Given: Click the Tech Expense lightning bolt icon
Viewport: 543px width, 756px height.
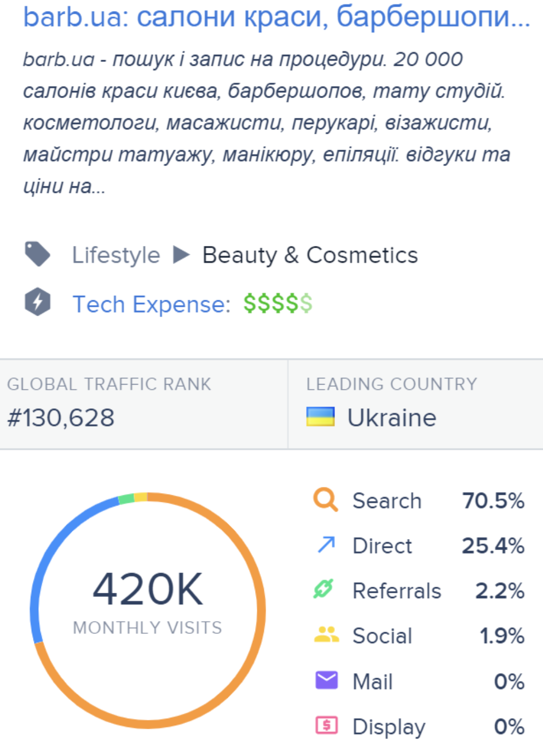Looking at the screenshot, I should click(x=37, y=302).
